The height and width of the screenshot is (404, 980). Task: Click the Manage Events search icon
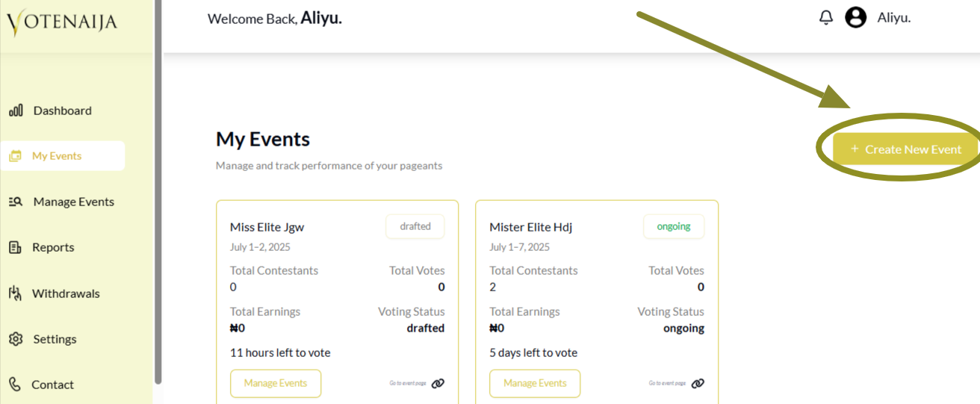16,202
